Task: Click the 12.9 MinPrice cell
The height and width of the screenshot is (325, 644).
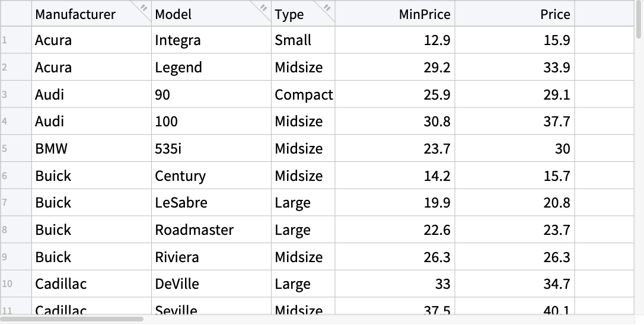Action: (x=395, y=40)
